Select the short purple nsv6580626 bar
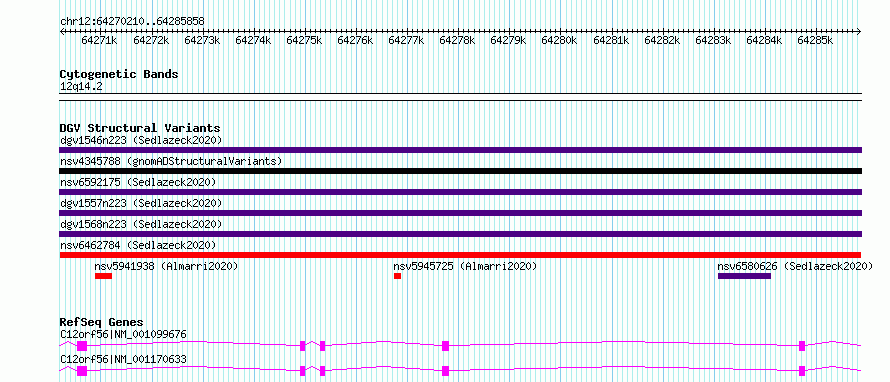 pyautogui.click(x=744, y=276)
